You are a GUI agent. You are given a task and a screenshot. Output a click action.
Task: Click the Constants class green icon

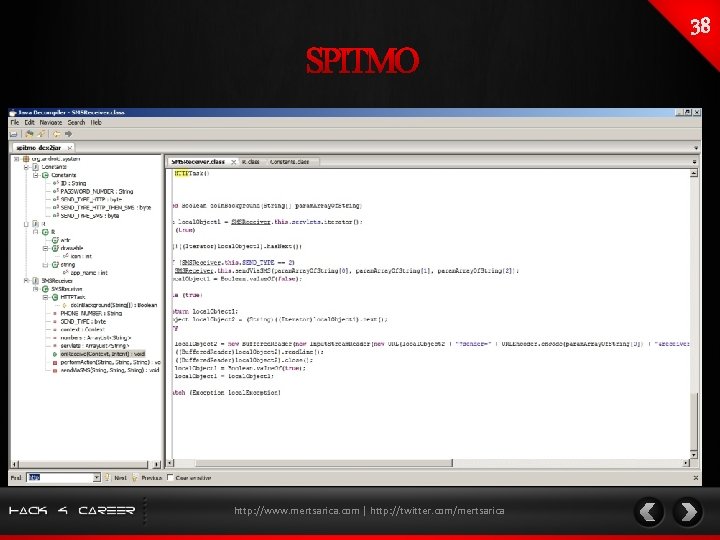(x=45, y=175)
